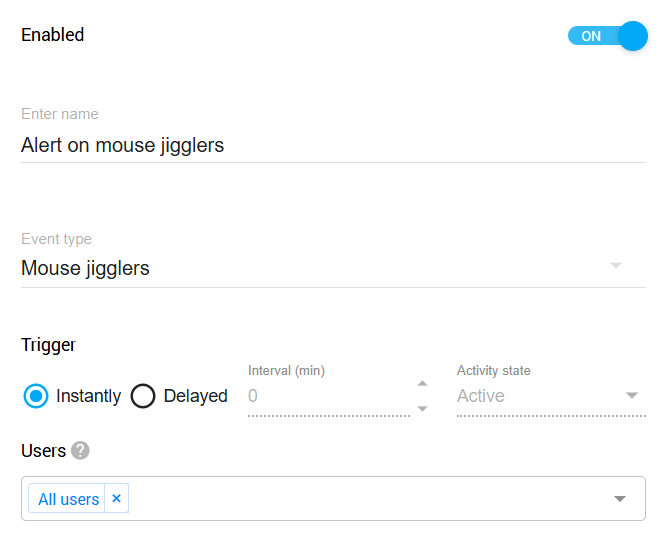Remove the All users tag

click(116, 498)
